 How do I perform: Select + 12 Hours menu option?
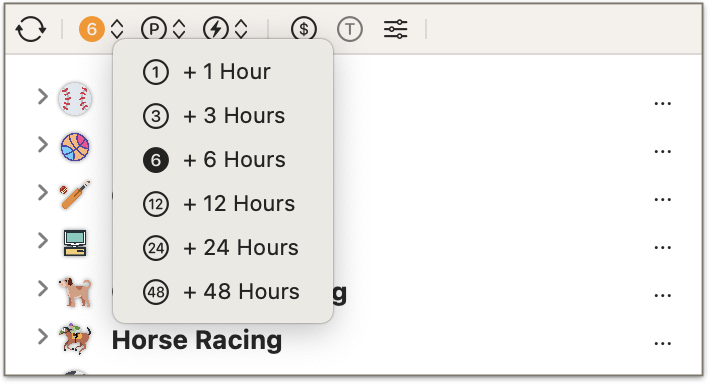click(223, 204)
